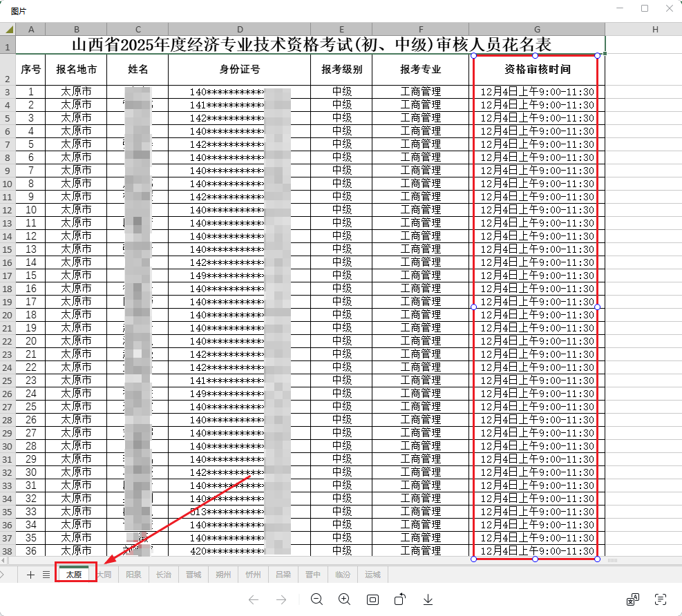Switch to the 晋中 sheet tab
682x616 pixels.
coord(313,575)
